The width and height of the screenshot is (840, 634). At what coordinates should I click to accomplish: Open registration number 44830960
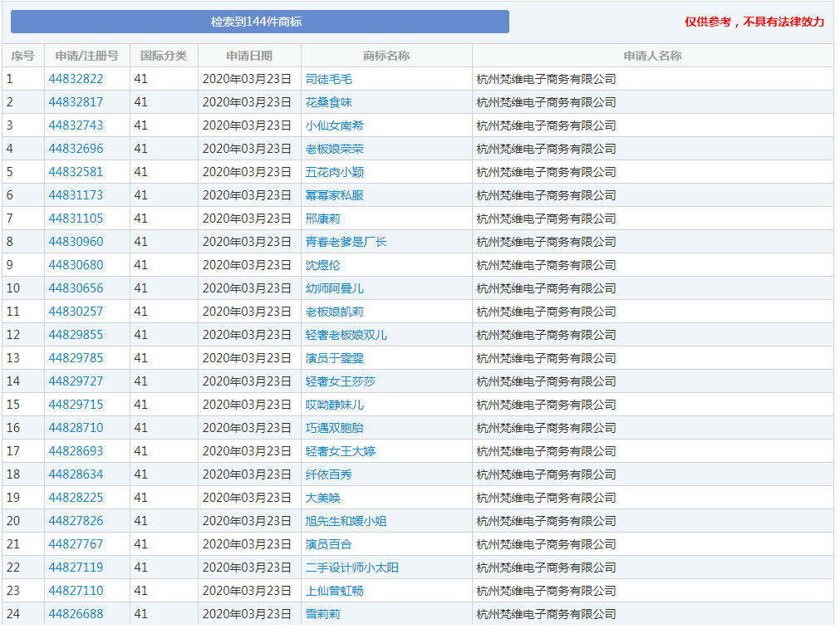pyautogui.click(x=76, y=242)
